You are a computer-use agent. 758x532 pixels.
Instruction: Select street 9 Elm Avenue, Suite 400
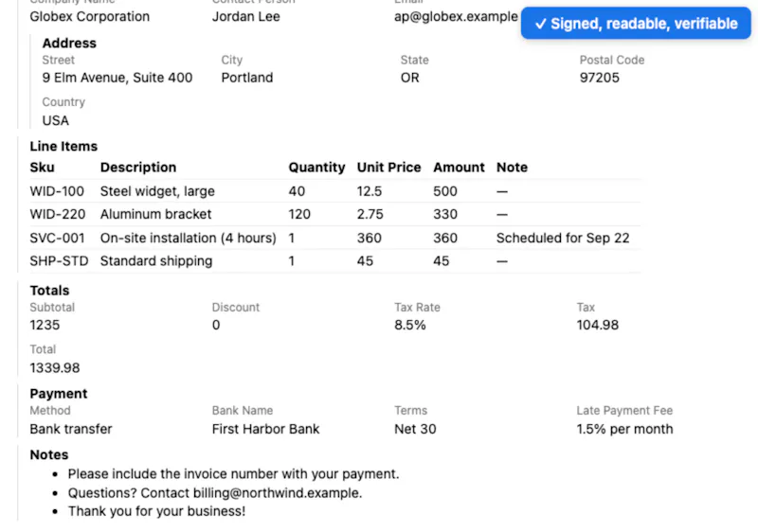tap(117, 78)
